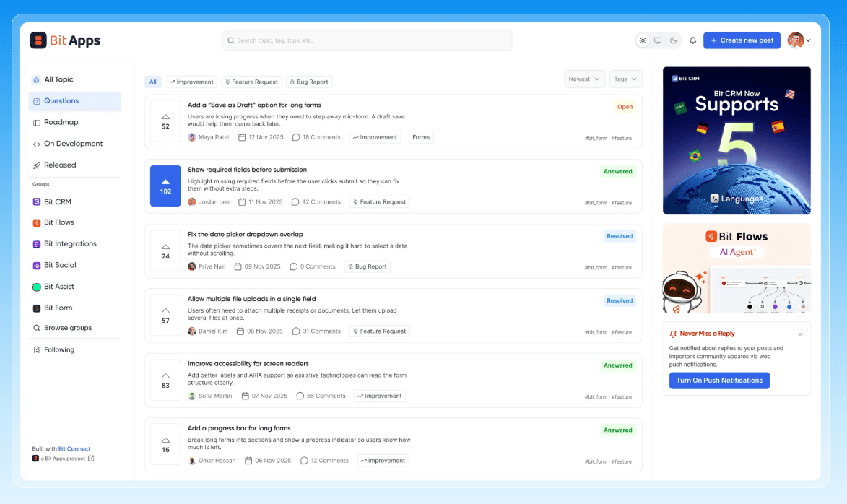Click the Bit CRM languages banner

tap(737, 141)
